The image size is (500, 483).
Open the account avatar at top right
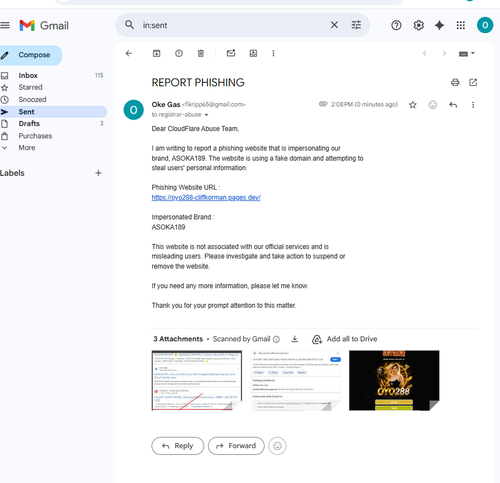coord(485,25)
